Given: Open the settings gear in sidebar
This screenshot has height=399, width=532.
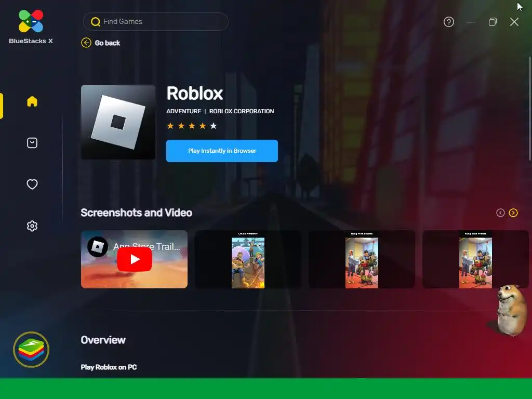Looking at the screenshot, I should point(32,226).
